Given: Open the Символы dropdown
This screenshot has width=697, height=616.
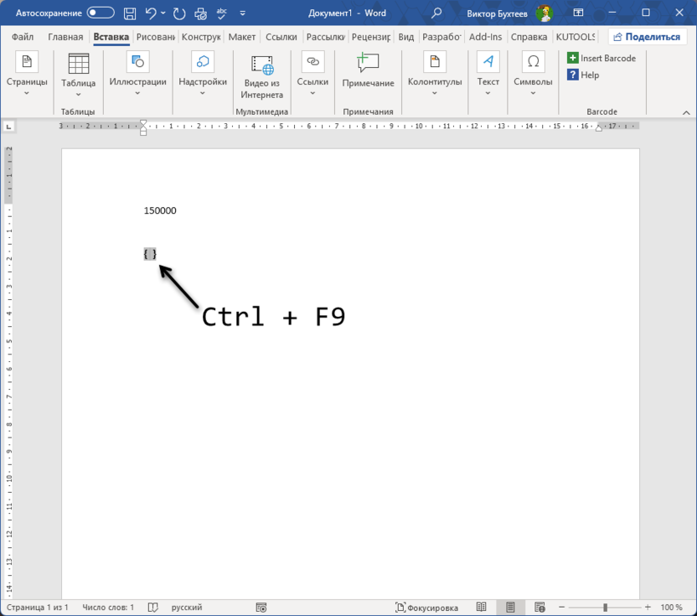Looking at the screenshot, I should tap(533, 86).
